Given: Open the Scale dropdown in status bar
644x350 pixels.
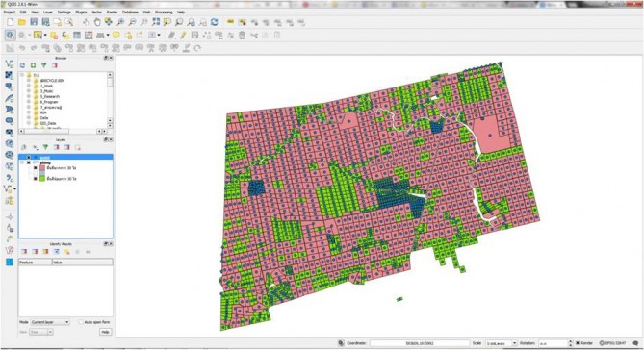Looking at the screenshot, I should point(502,343).
